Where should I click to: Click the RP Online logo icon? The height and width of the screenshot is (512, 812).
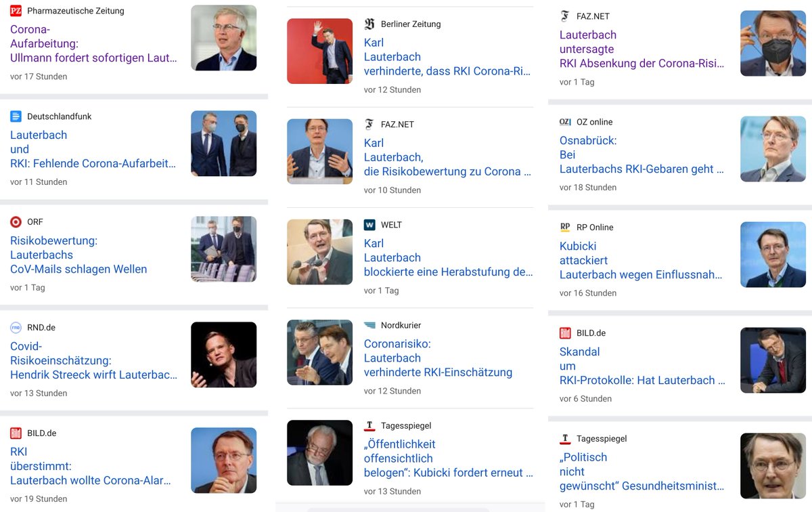click(565, 228)
